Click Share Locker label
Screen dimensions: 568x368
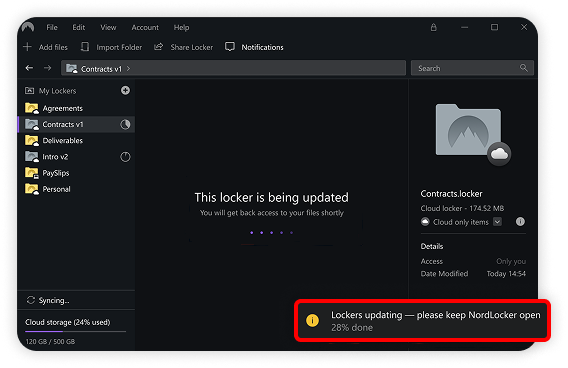192,47
